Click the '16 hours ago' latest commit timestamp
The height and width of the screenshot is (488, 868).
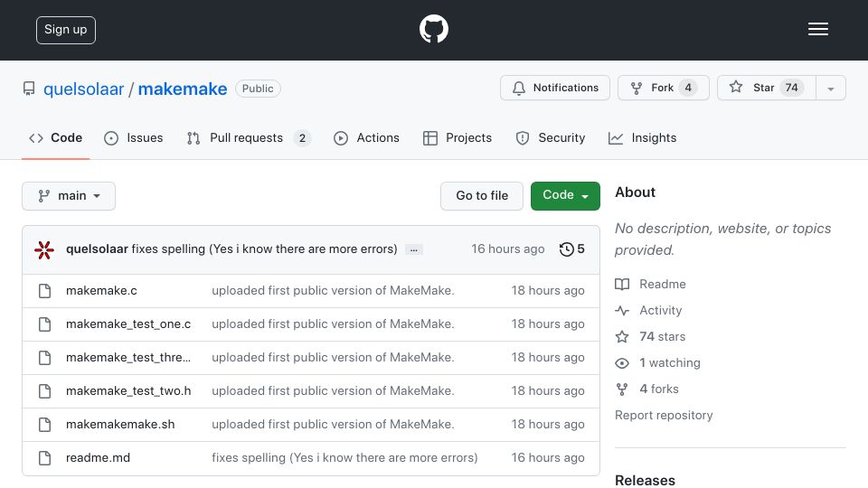tap(507, 249)
